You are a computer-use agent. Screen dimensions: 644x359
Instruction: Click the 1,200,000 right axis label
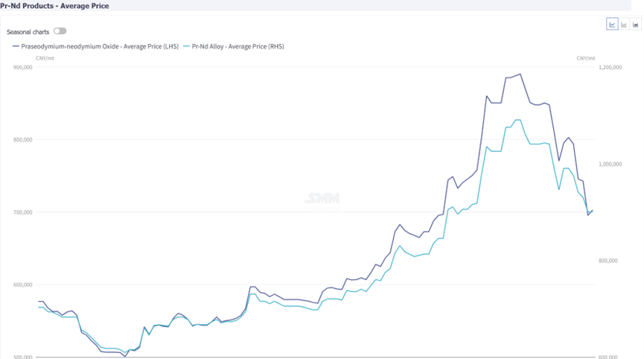(x=610, y=67)
